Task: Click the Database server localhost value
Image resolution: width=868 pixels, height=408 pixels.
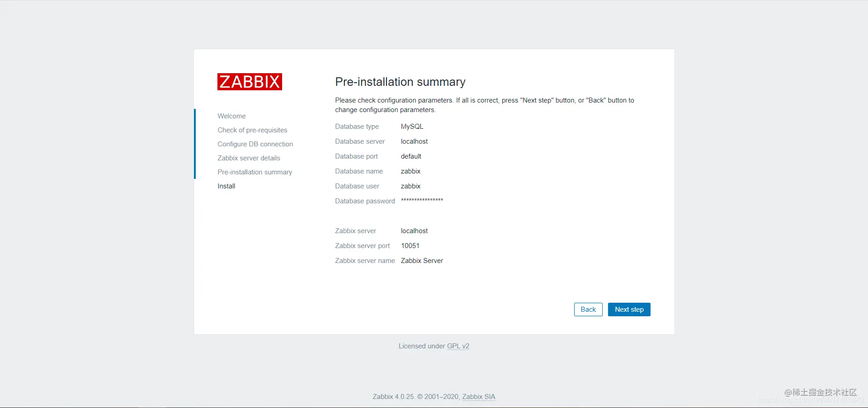Action: click(x=414, y=141)
